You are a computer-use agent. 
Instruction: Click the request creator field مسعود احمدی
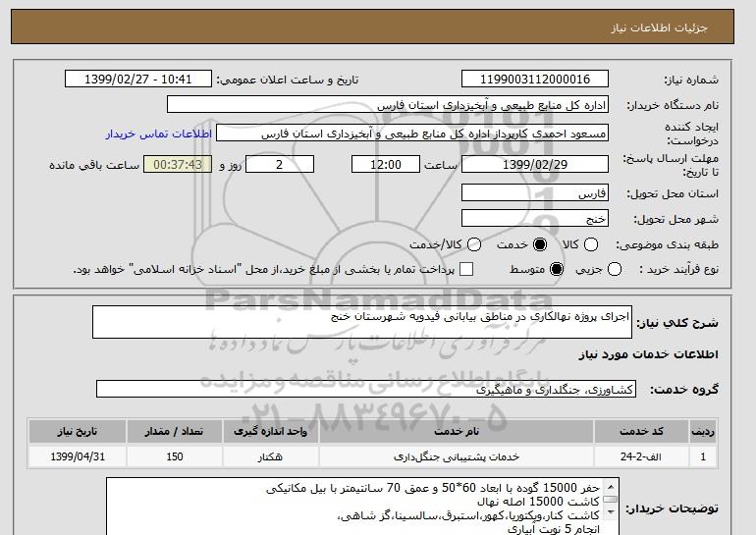[x=412, y=134]
